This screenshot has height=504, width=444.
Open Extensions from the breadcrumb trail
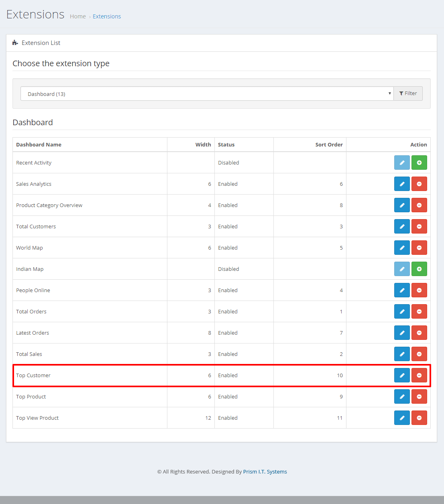tap(107, 16)
